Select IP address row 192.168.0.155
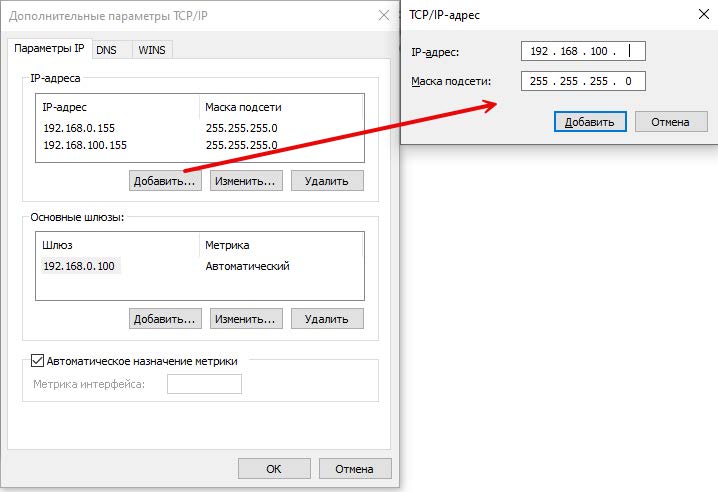Screen dimensions: 718x492 point(79,128)
